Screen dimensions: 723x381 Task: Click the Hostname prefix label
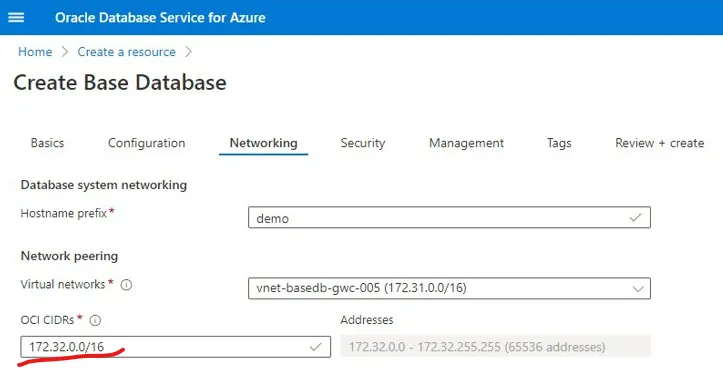[64, 214]
